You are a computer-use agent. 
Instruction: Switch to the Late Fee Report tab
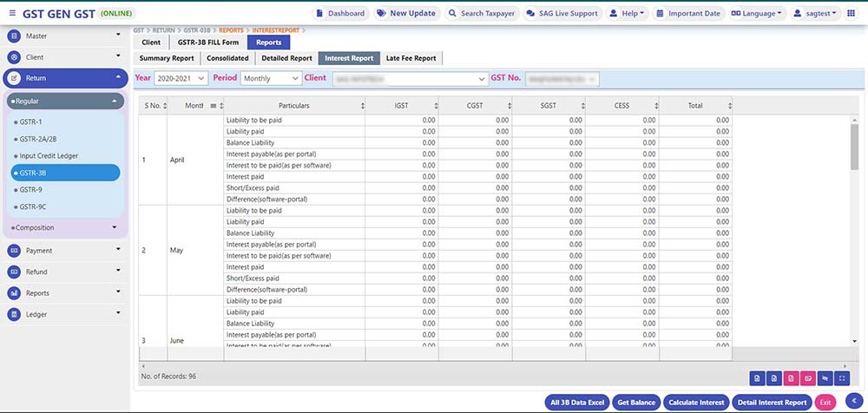pos(411,58)
